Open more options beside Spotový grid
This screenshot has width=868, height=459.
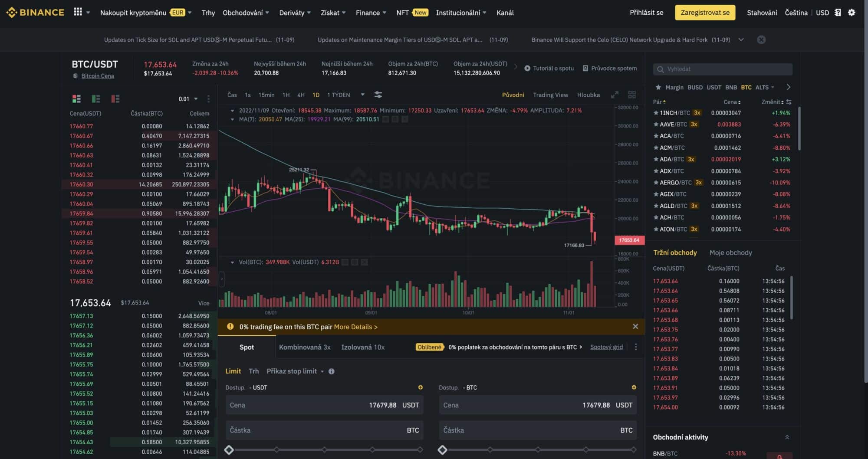(636, 347)
